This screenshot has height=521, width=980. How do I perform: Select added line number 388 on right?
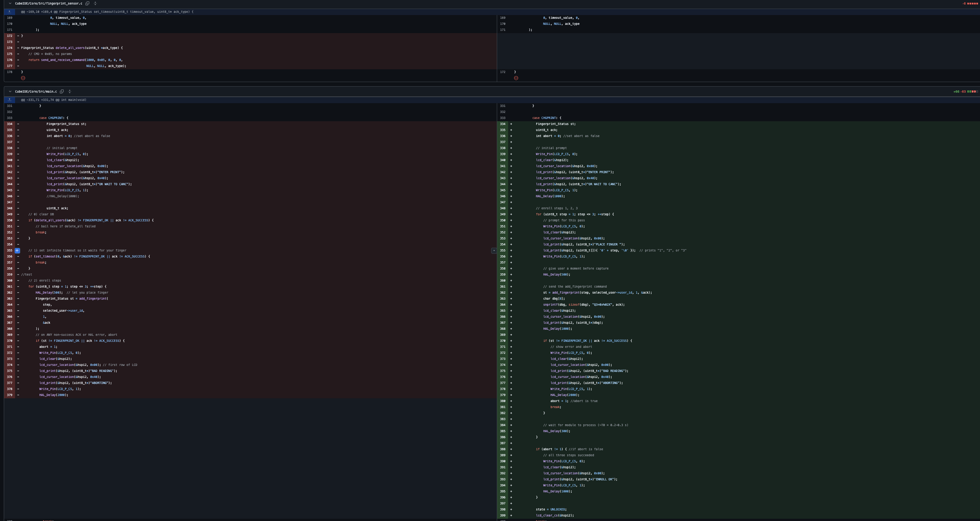[502, 449]
